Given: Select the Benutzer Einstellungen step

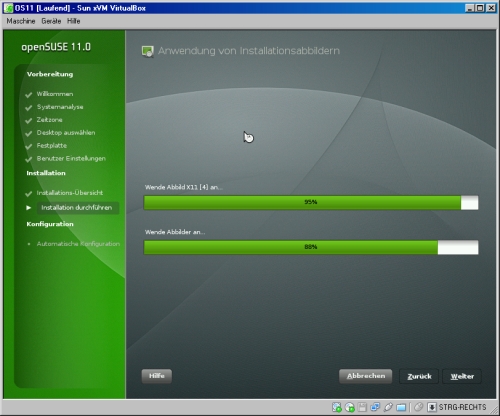Looking at the screenshot, I should [71, 159].
